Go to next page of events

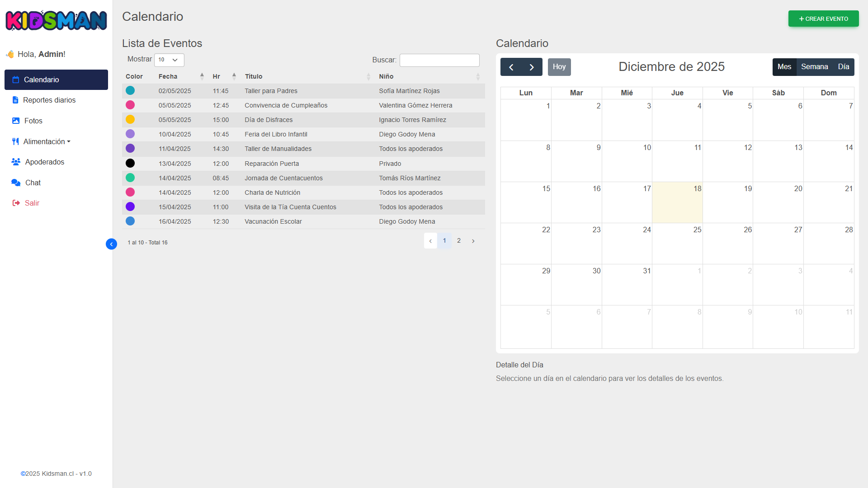(x=473, y=241)
